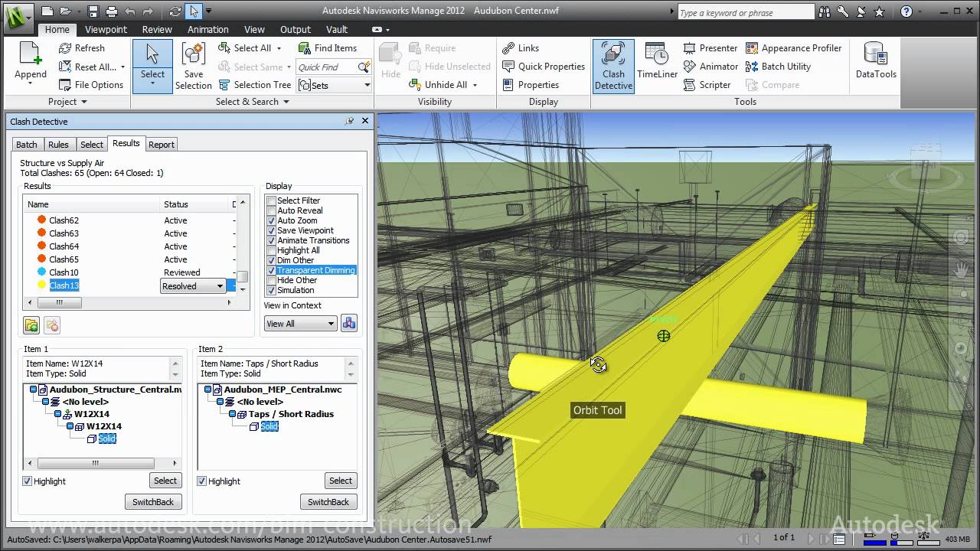Click the Links tool in Display panel
Viewport: 980px width, 551px height.
click(521, 47)
